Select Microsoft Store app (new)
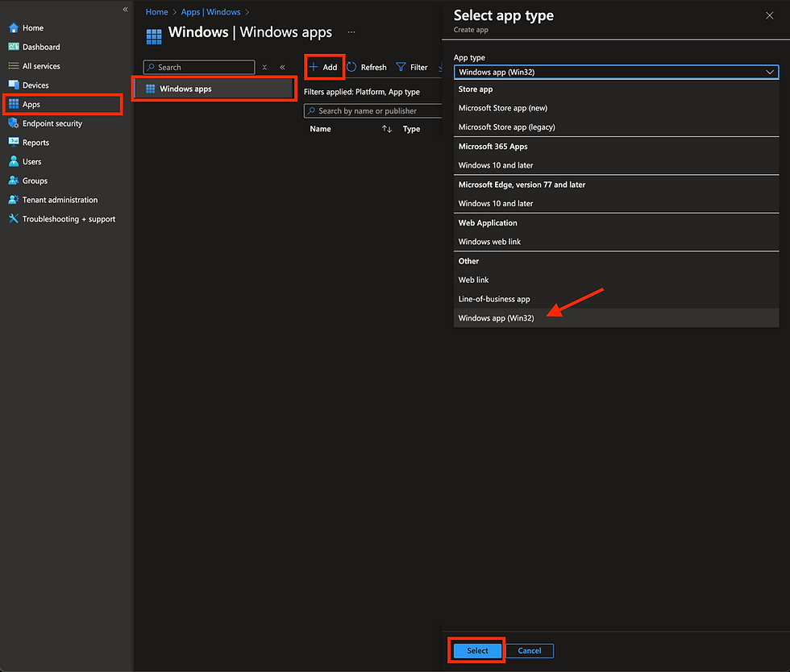 coord(503,107)
